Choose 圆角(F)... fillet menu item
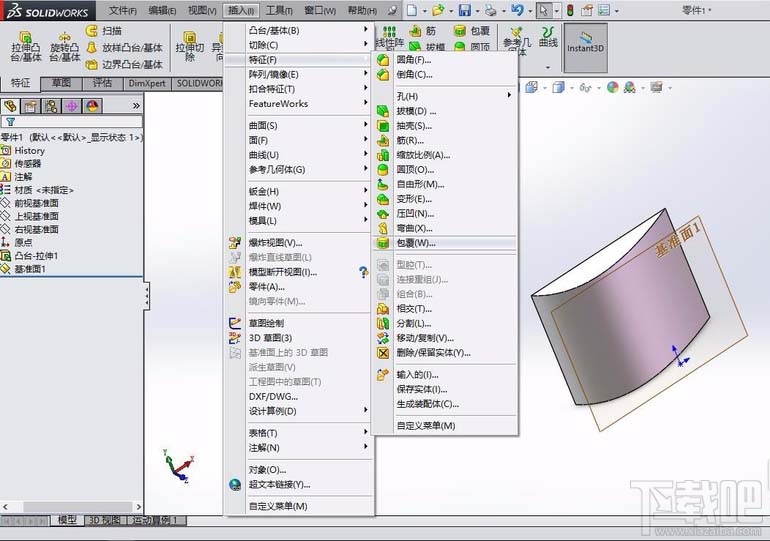Screen dimensions: 770x541 (444, 60)
